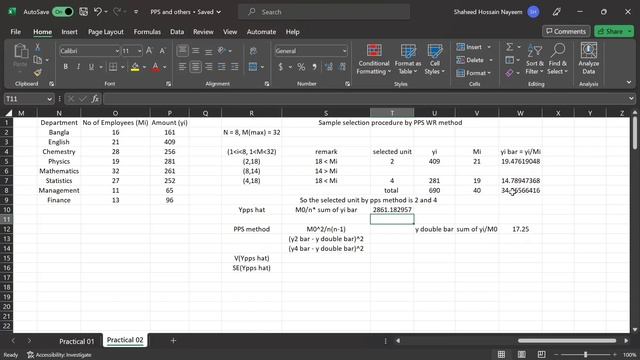Switch to the Page Layout tab

tap(106, 31)
